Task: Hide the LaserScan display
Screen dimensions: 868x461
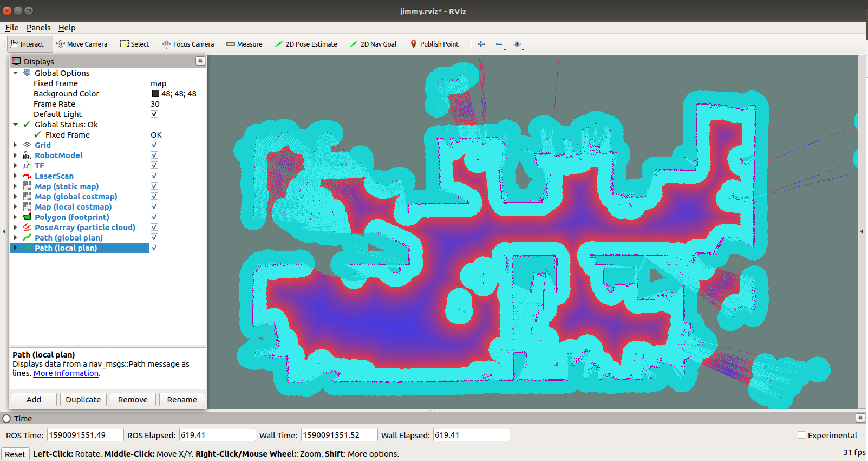Action: click(154, 176)
